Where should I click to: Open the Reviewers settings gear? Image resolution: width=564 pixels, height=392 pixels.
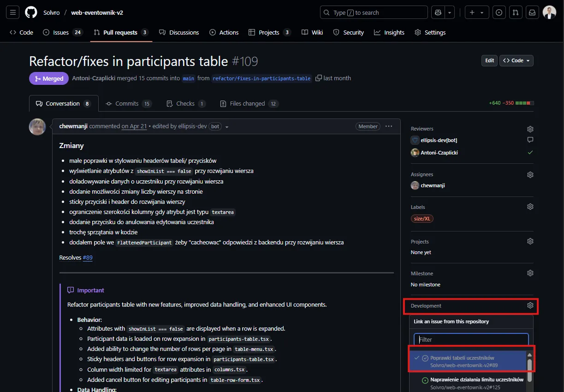tap(530, 129)
